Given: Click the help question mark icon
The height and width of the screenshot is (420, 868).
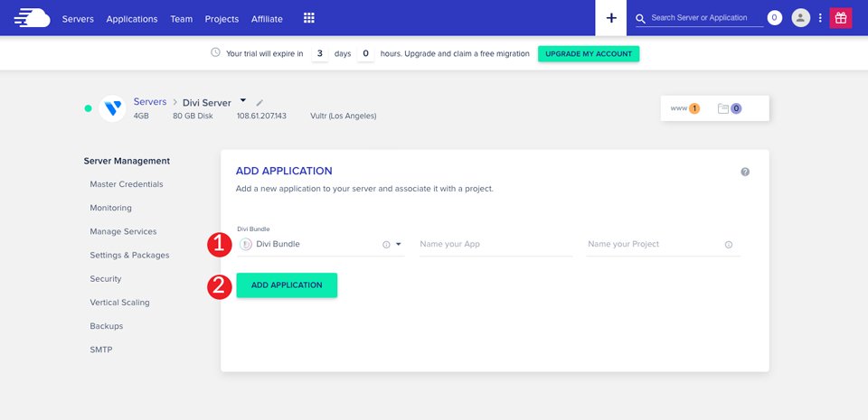Looking at the screenshot, I should coord(745,172).
